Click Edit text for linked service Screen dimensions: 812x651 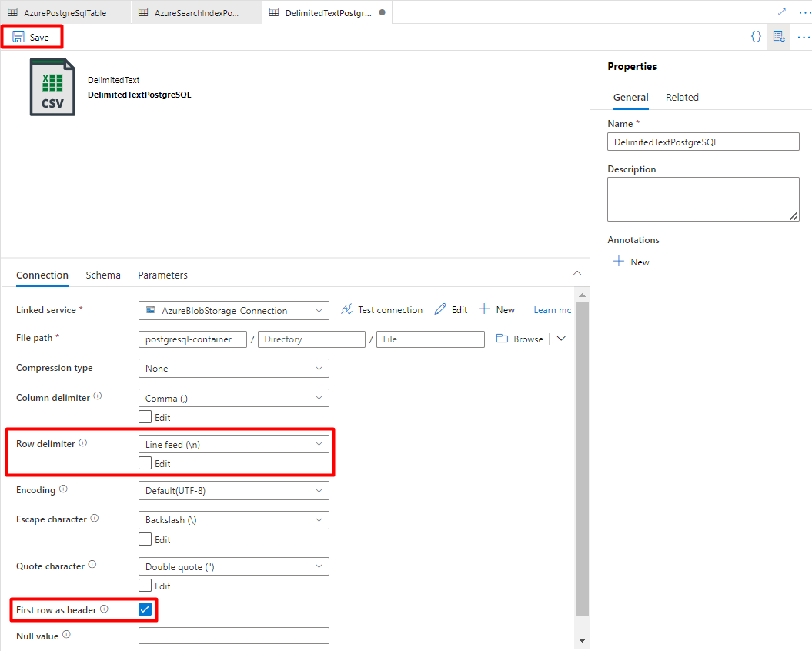(x=459, y=309)
